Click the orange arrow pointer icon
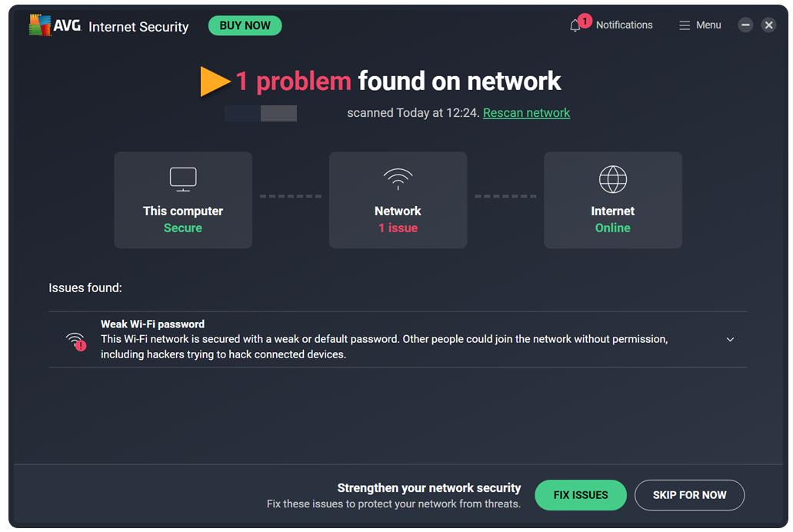The image size is (793, 532). coord(215,81)
